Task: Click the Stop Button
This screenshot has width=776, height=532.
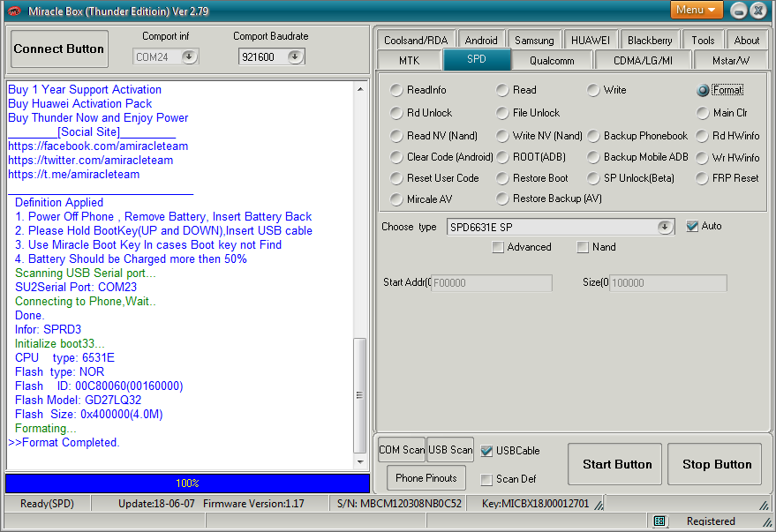Action: point(714,464)
